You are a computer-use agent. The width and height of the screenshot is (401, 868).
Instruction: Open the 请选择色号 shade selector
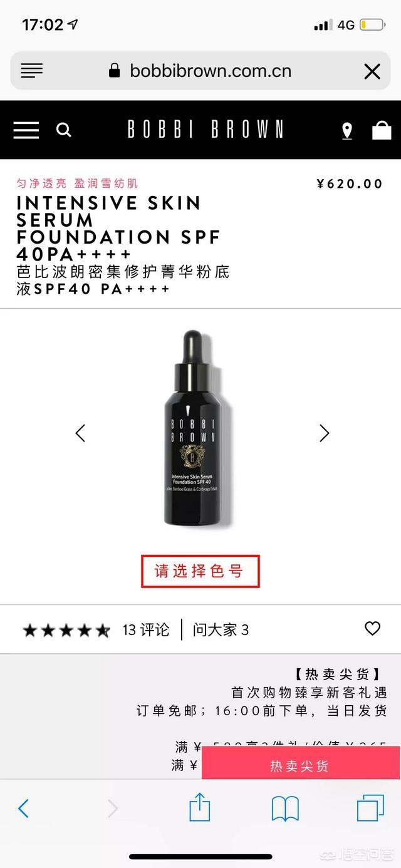(x=200, y=571)
